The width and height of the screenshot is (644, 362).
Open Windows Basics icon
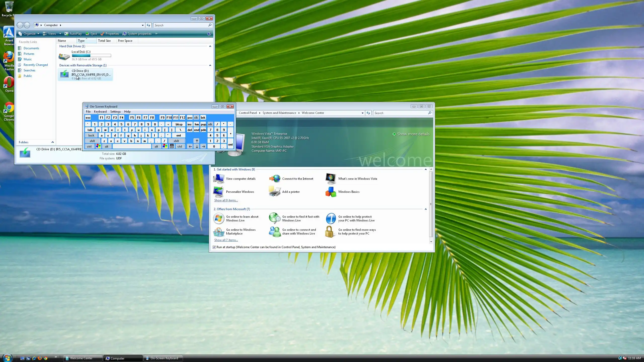point(331,192)
